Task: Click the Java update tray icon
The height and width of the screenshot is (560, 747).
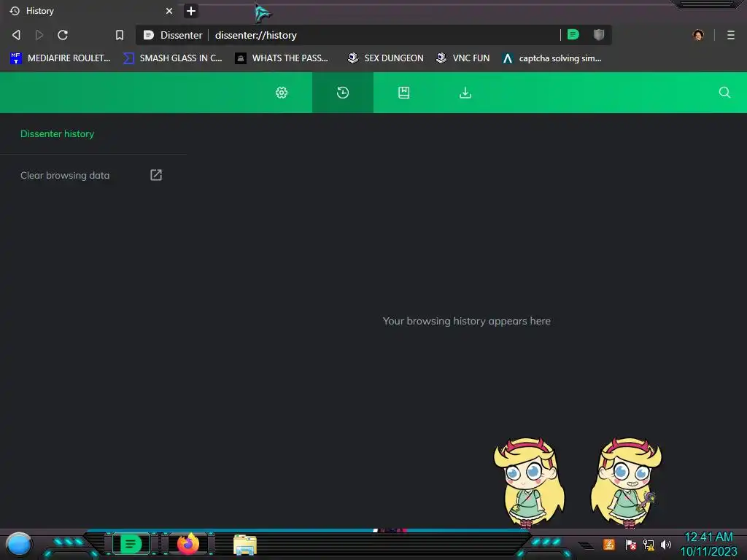Action: pyautogui.click(x=609, y=544)
